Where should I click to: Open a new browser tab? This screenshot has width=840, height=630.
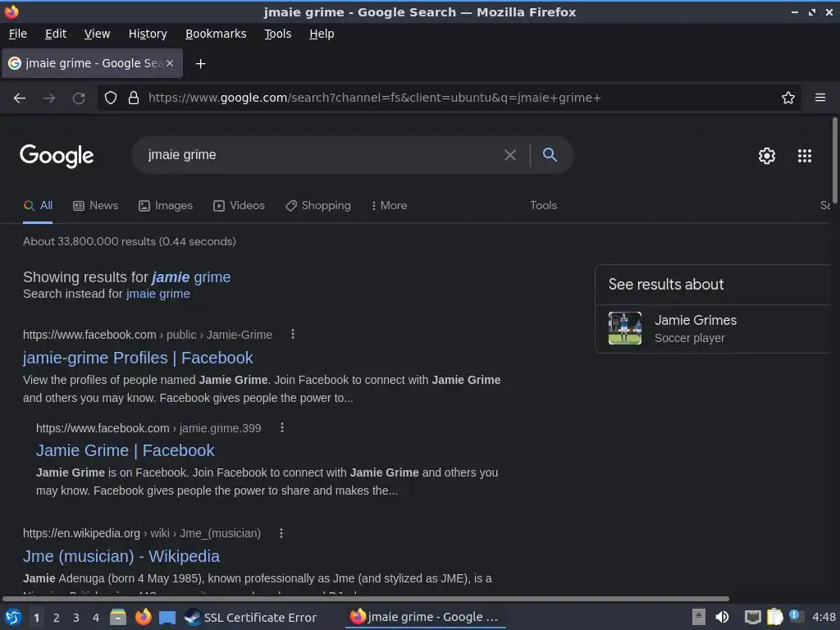coord(200,64)
